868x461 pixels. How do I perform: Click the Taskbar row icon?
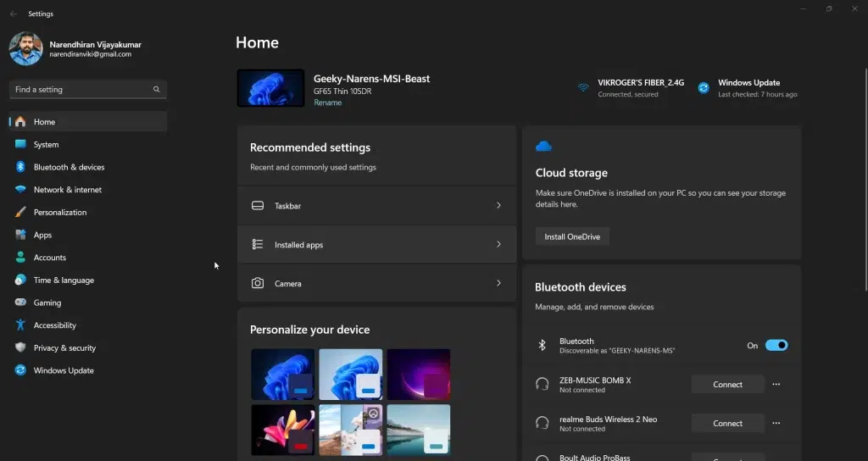[258, 205]
